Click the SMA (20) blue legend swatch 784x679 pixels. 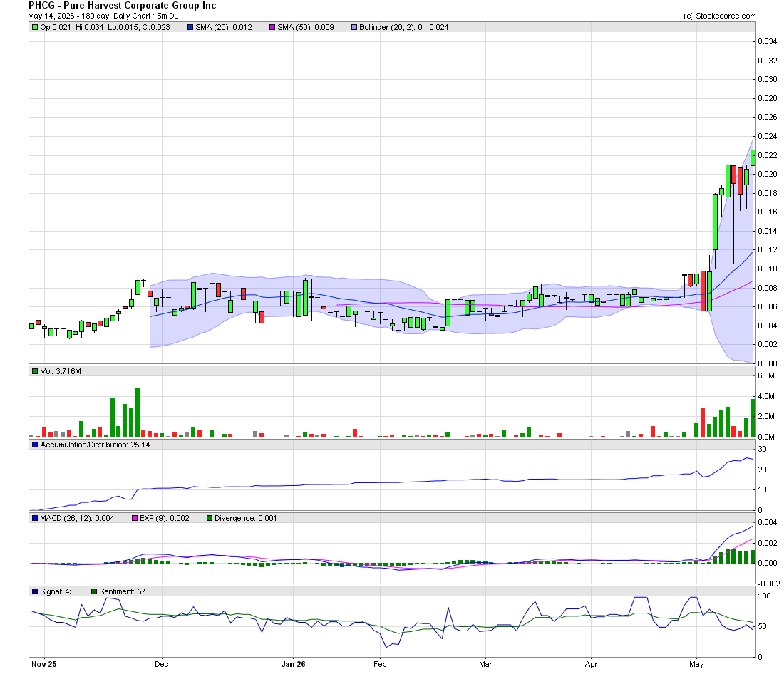pyautogui.click(x=190, y=28)
